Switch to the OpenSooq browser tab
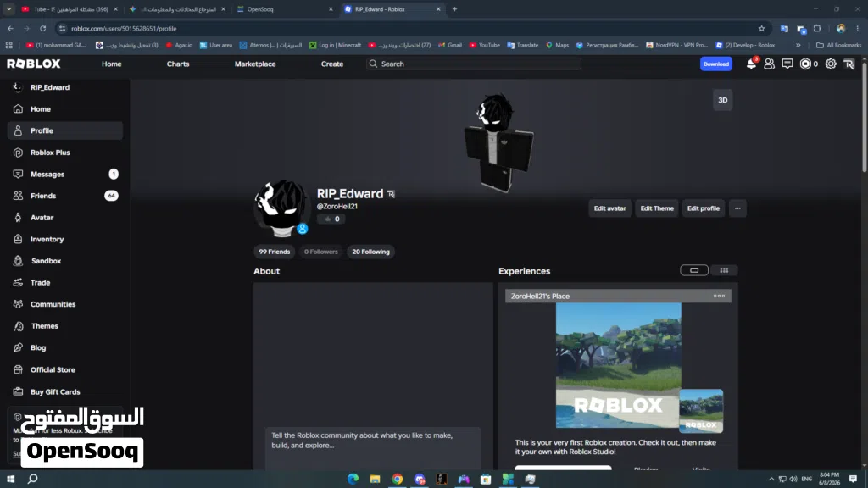This screenshot has width=868, height=488. pyautogui.click(x=285, y=8)
